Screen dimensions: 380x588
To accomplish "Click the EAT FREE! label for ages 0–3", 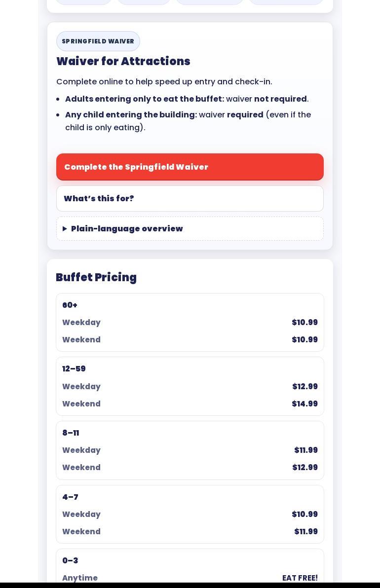I will coord(300,578).
